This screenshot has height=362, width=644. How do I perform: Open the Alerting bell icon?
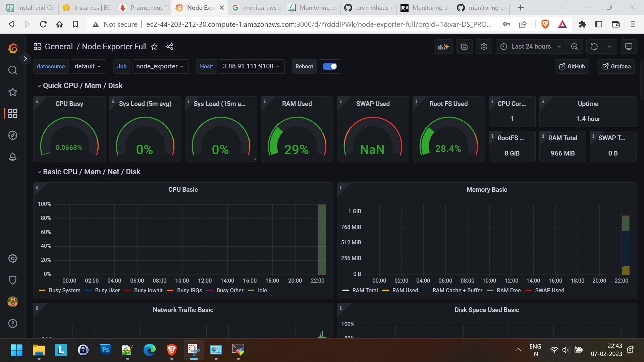tap(13, 157)
